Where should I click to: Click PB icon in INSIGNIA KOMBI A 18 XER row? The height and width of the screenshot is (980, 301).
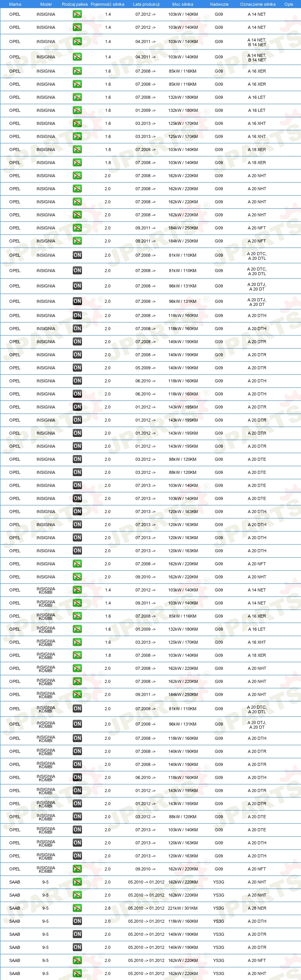pyautogui.click(x=77, y=655)
